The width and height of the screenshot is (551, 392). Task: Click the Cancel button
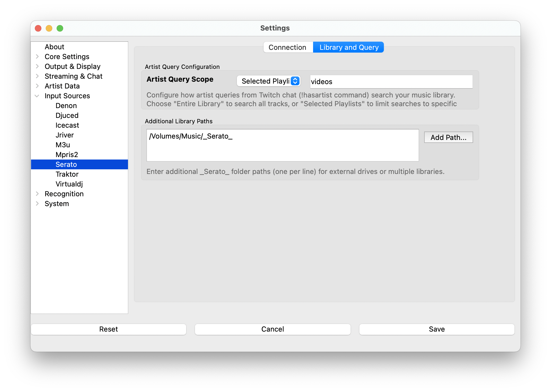[x=273, y=329]
